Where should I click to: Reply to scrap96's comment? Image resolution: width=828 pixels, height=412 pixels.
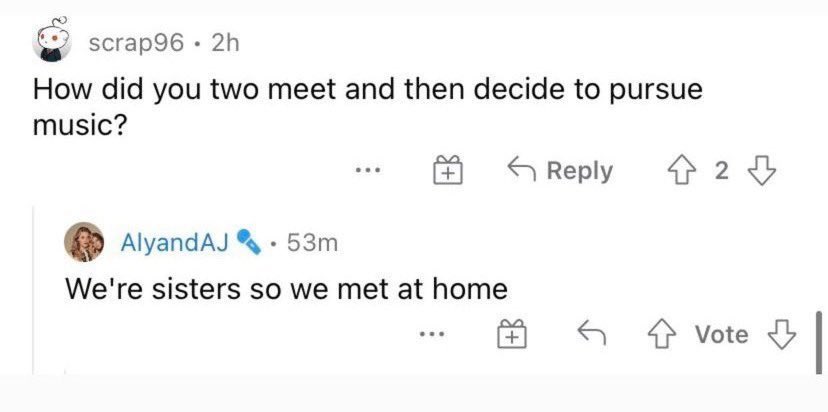(561, 171)
